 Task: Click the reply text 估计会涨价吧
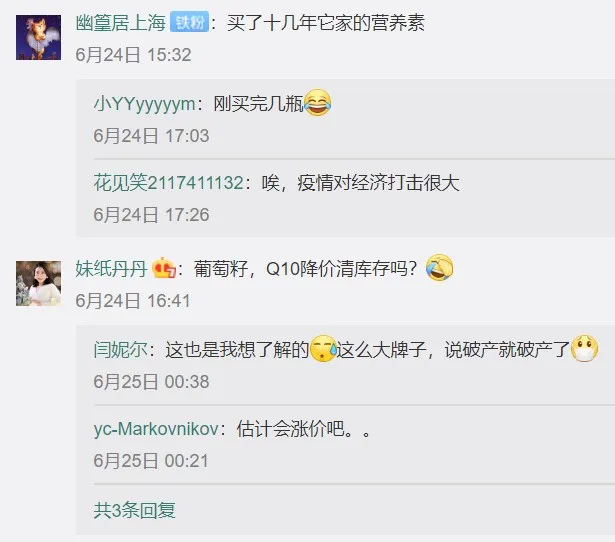pos(304,429)
